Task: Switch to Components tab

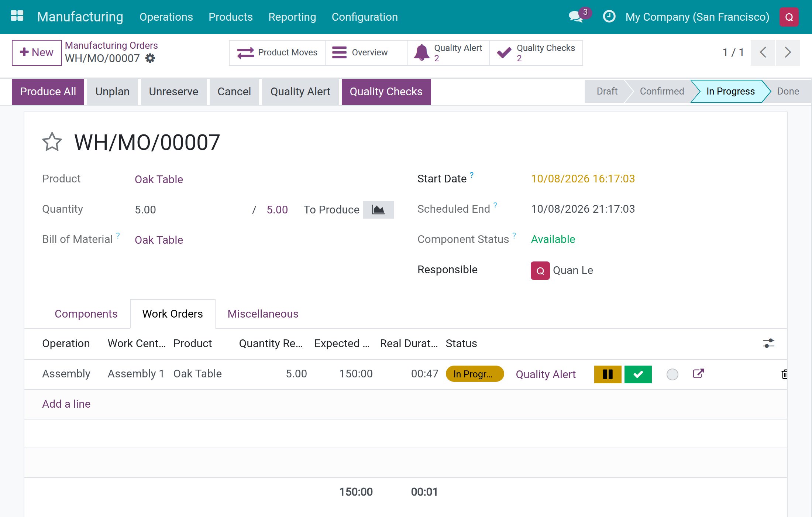Action: tap(86, 314)
